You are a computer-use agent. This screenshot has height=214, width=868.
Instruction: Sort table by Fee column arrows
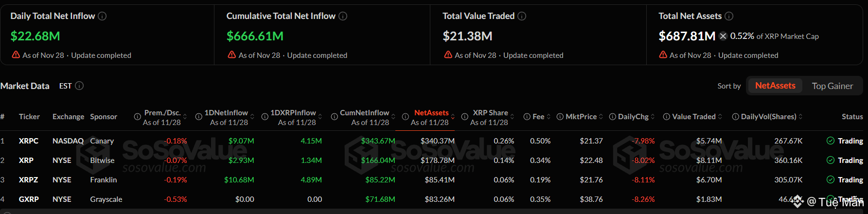tap(549, 117)
